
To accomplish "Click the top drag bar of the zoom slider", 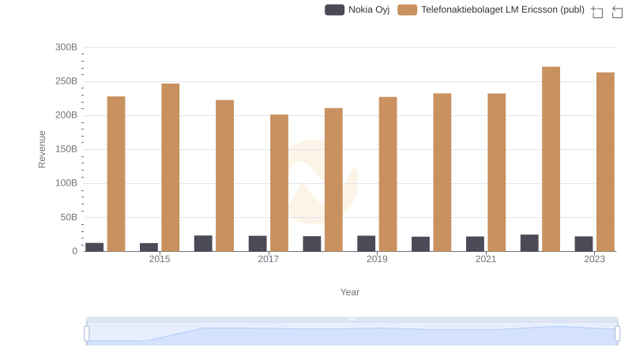I will 352,319.
